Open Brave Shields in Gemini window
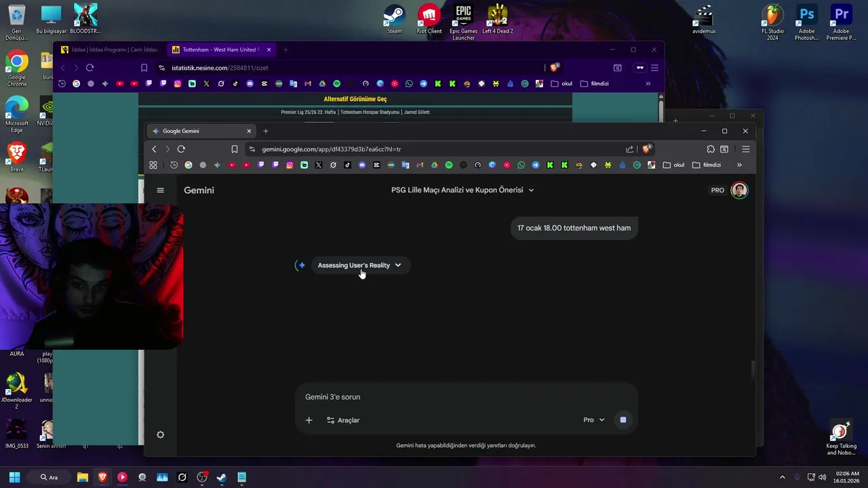 [647, 149]
